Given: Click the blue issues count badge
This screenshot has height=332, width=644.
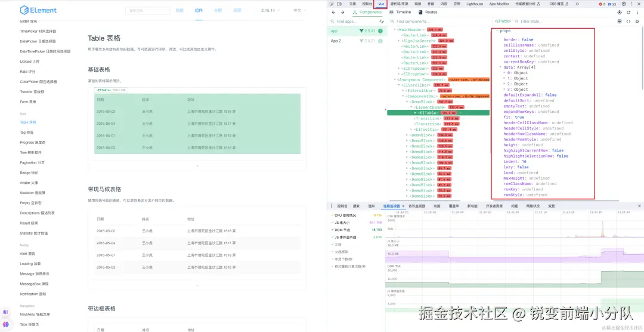Looking at the screenshot, I should (612, 4).
